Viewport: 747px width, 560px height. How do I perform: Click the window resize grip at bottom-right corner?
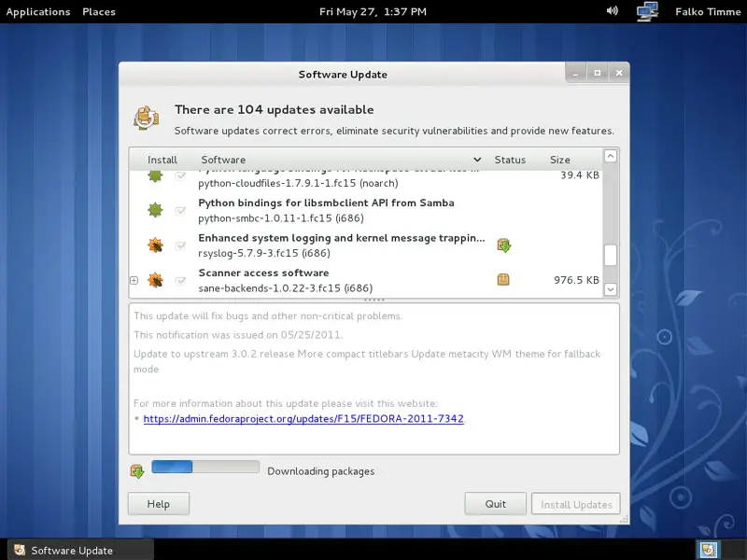click(624, 520)
